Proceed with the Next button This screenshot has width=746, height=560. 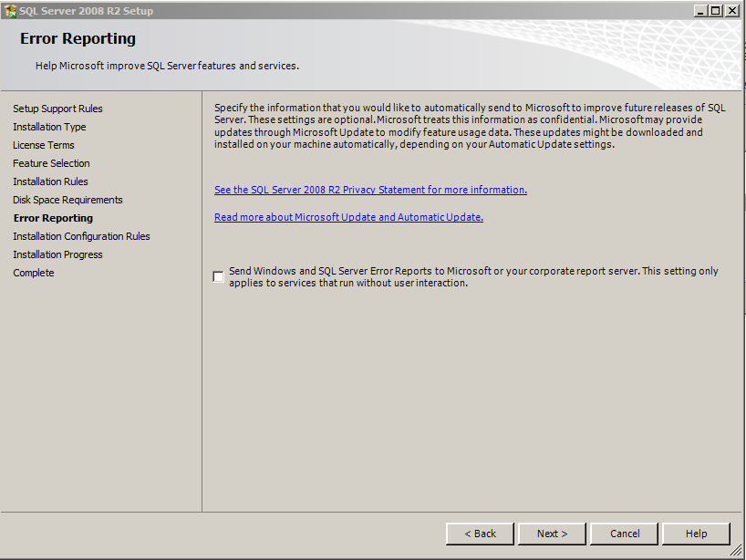coord(552,534)
